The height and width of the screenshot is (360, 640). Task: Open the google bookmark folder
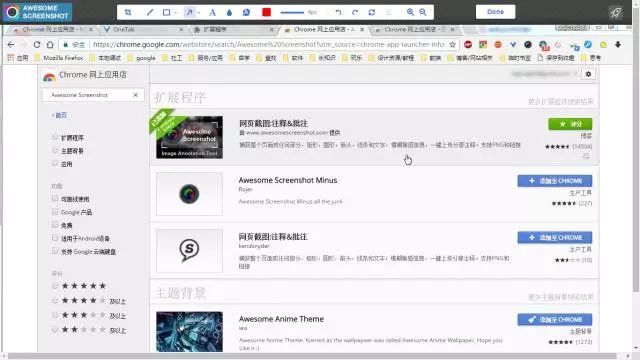click(x=141, y=58)
